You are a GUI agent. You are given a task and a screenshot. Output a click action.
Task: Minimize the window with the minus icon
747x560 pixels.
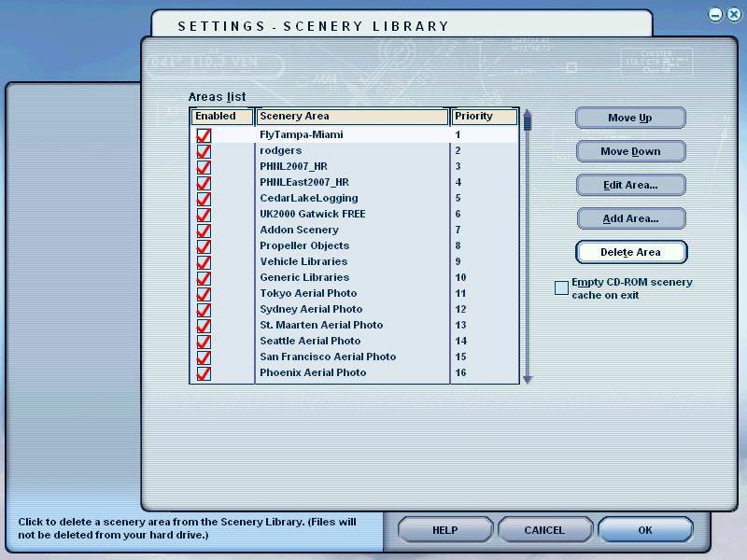coord(715,15)
